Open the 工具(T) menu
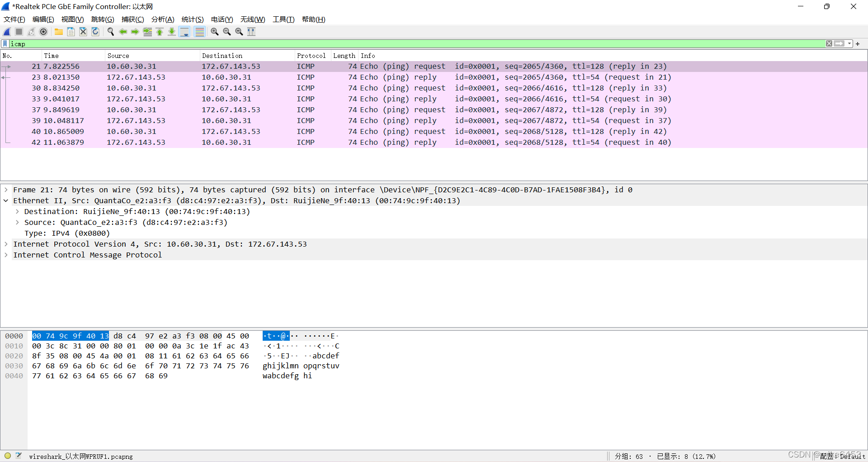Viewport: 868px width, 462px height. click(x=283, y=19)
